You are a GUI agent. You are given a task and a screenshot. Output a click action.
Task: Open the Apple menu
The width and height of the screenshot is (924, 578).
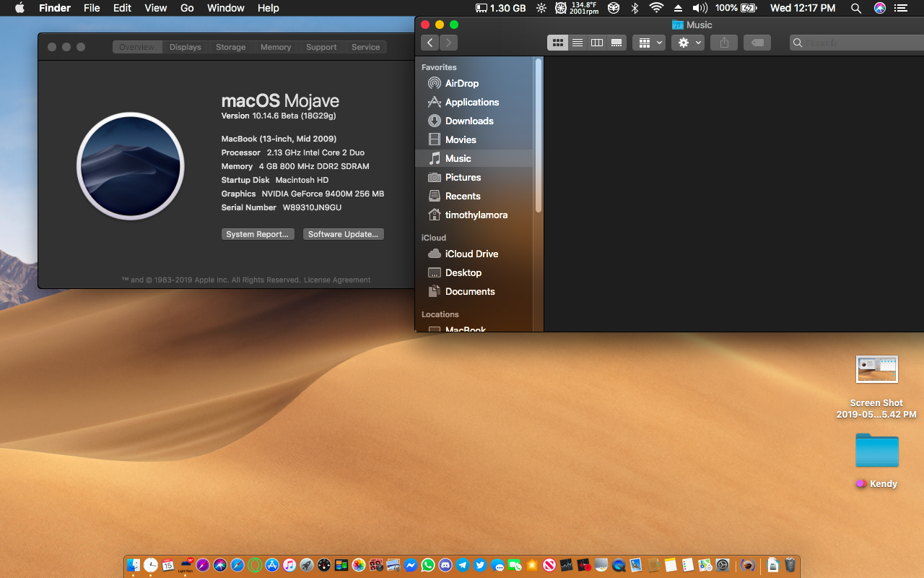click(19, 8)
